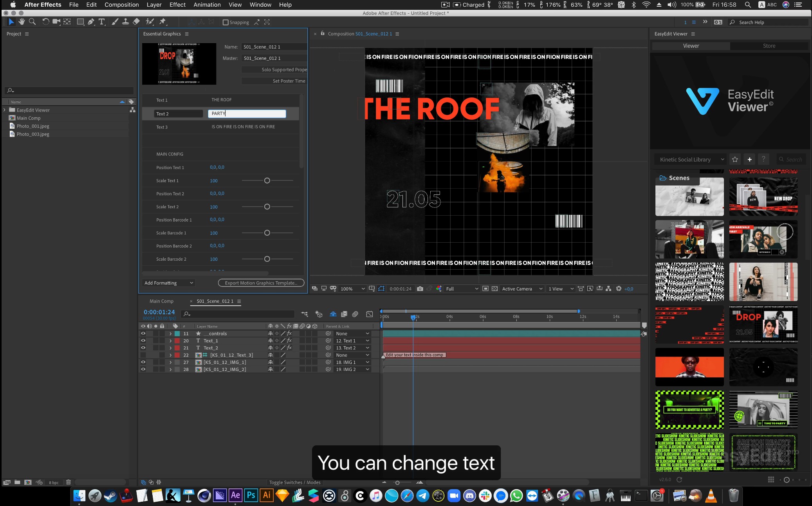The width and height of the screenshot is (812, 506).
Task: Hide the _controls layer
Action: point(143,333)
